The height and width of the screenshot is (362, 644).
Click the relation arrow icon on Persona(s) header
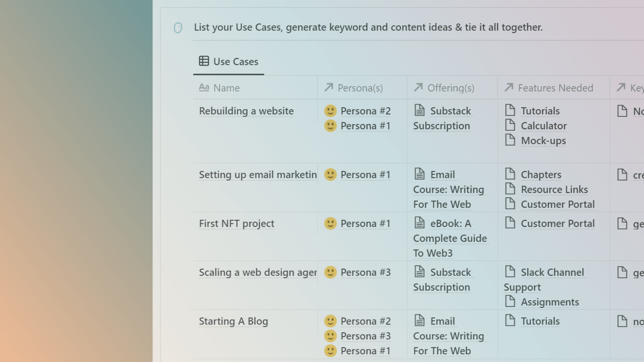point(328,87)
